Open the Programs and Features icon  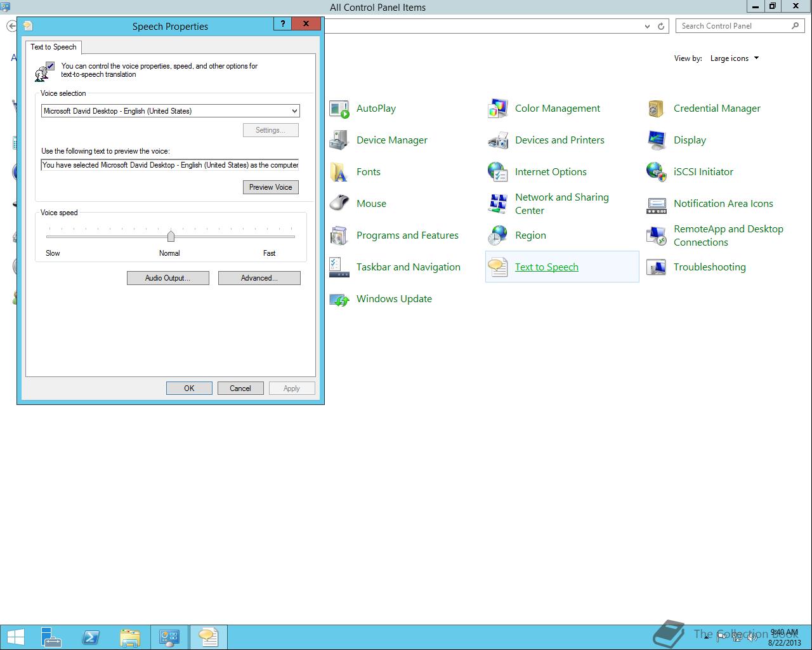339,235
